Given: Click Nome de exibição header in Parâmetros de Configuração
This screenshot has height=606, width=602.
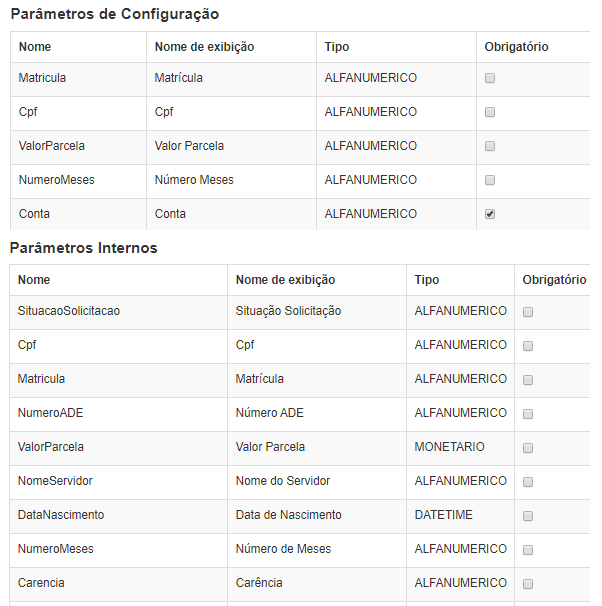Looking at the screenshot, I should tap(204, 47).
